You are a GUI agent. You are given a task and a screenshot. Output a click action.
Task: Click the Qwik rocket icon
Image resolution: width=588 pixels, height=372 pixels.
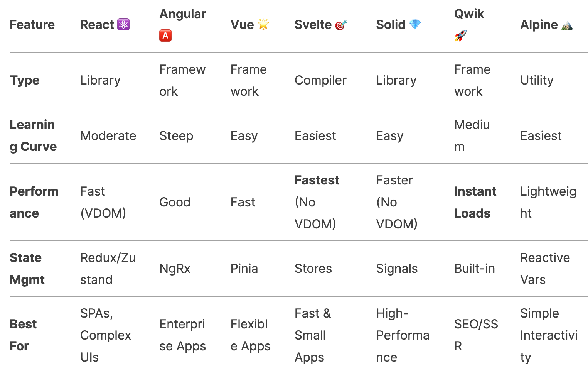460,36
